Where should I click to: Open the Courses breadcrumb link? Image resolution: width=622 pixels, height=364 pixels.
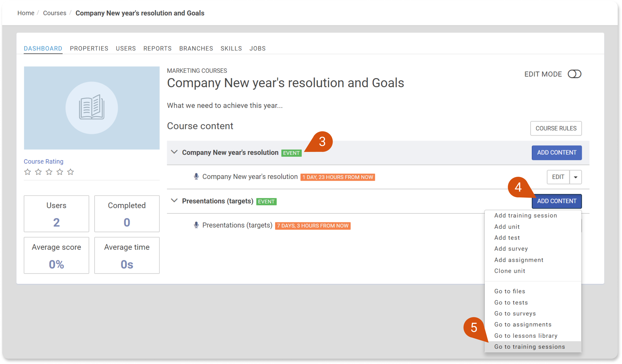tap(55, 13)
